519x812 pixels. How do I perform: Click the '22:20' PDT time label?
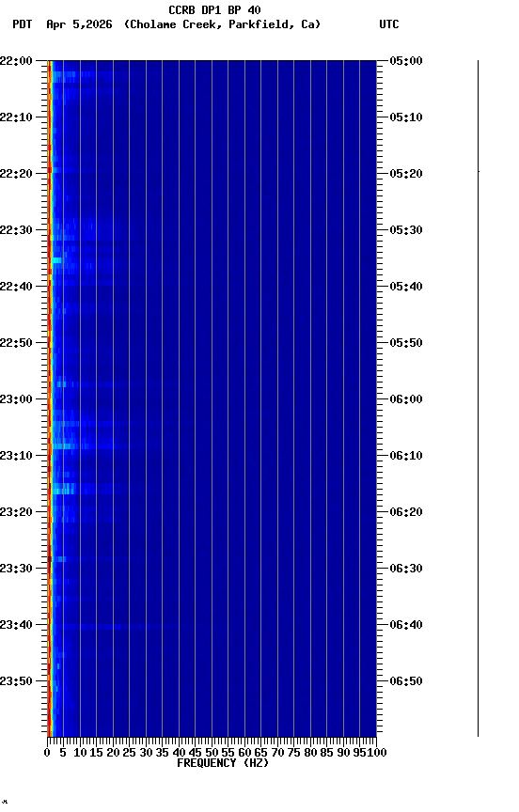[x=16, y=174]
